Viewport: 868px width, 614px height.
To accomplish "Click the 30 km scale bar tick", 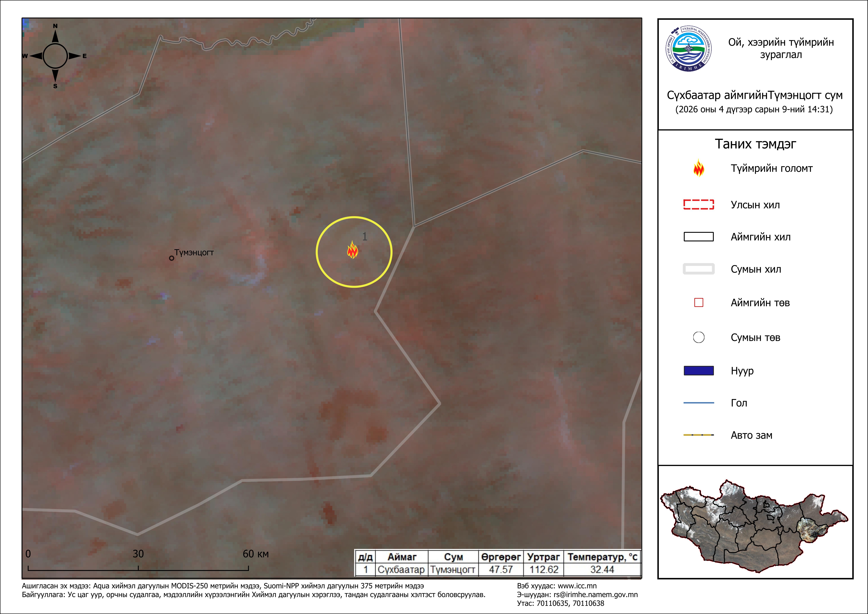I will coord(138,568).
